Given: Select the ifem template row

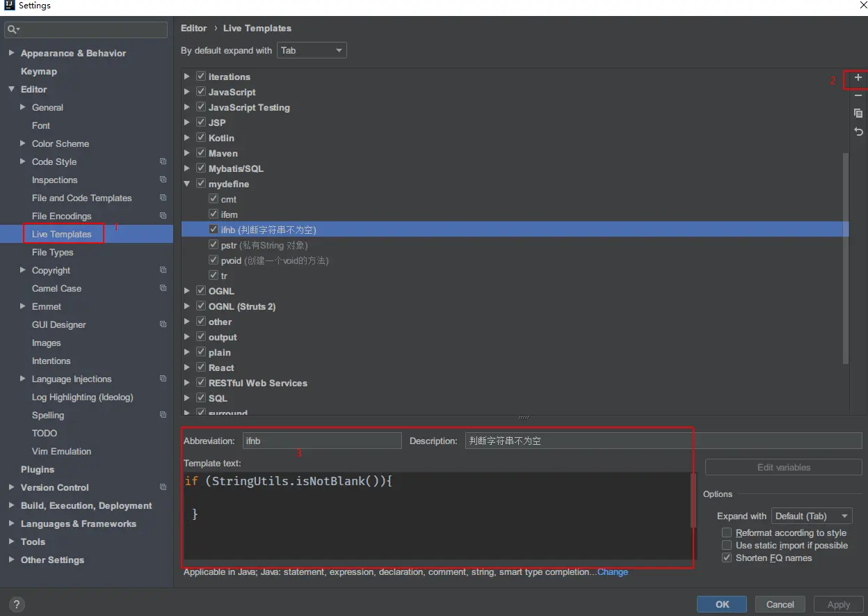Looking at the screenshot, I should [515, 214].
